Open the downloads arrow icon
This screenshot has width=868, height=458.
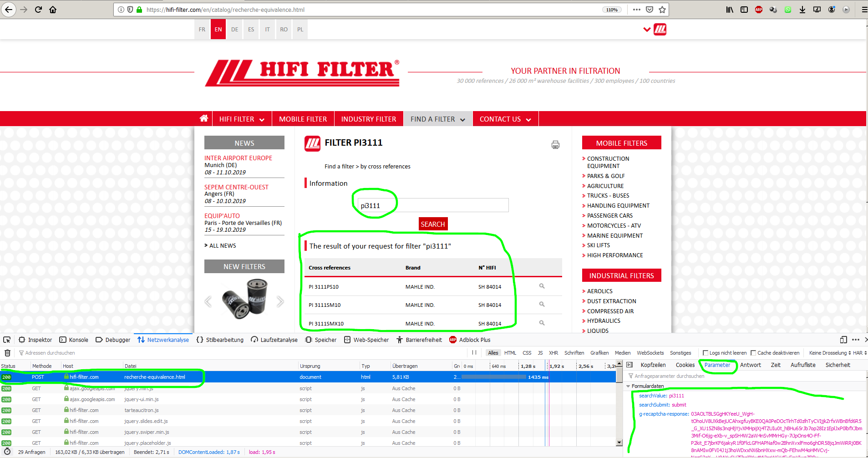[x=802, y=10]
